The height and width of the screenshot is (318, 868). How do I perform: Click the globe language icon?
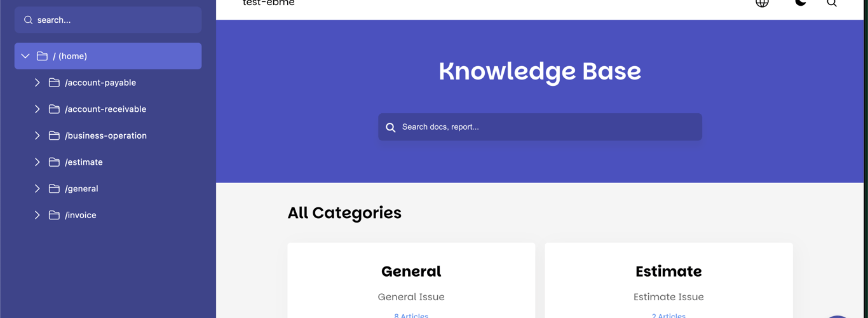coord(762,3)
